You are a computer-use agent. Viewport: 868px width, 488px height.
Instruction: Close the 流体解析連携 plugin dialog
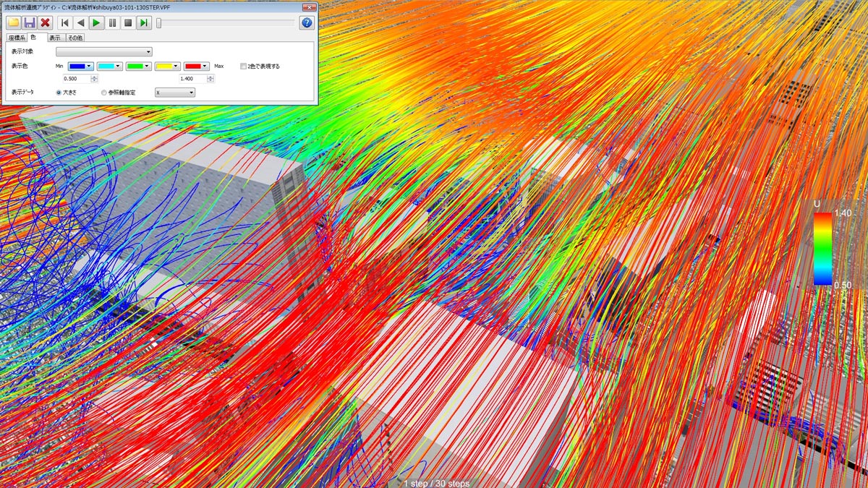coord(308,7)
